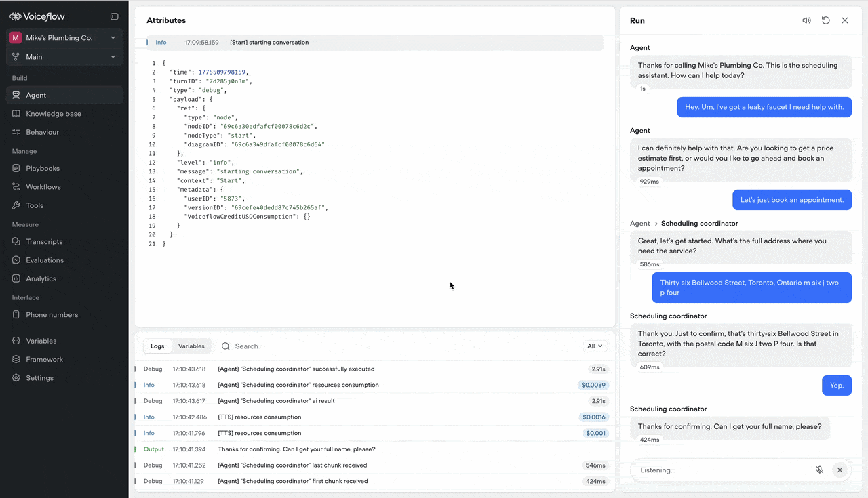Image resolution: width=868 pixels, height=498 pixels.
Task: Click the "nodeType": "start" JSON line
Action: [x=220, y=136]
